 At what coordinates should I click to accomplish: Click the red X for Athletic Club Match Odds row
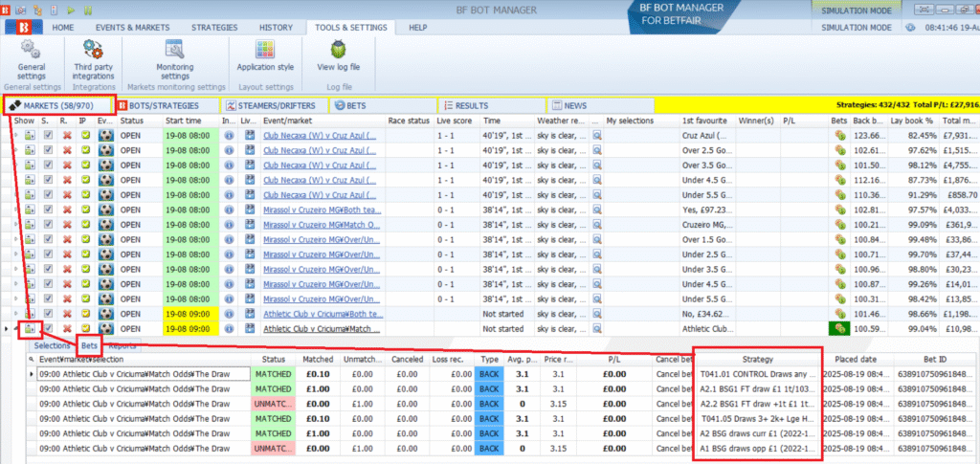68,328
